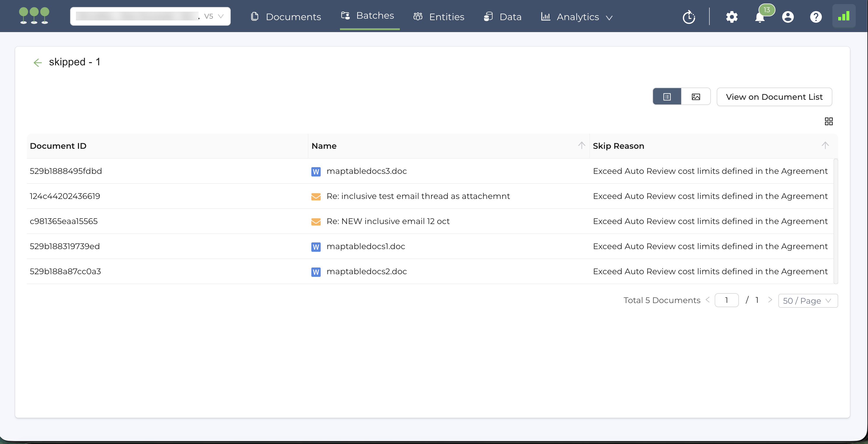Viewport: 868px width, 444px height.
Task: Open the column grid settings icon
Action: click(829, 121)
